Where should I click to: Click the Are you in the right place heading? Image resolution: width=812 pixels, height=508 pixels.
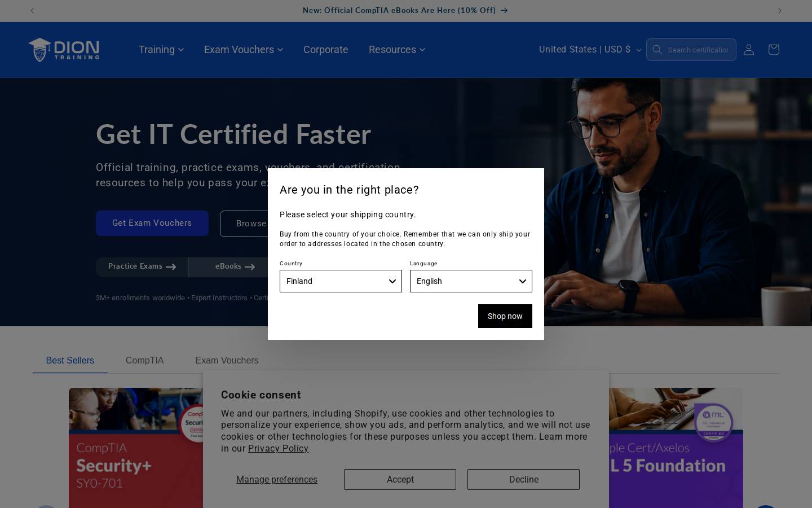tap(349, 190)
